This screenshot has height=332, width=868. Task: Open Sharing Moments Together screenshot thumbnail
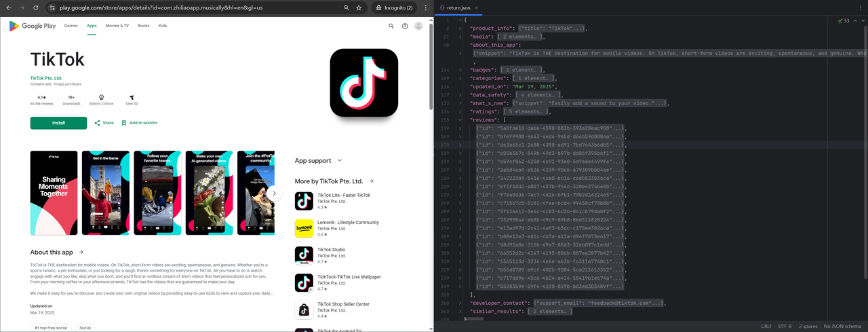54,193
